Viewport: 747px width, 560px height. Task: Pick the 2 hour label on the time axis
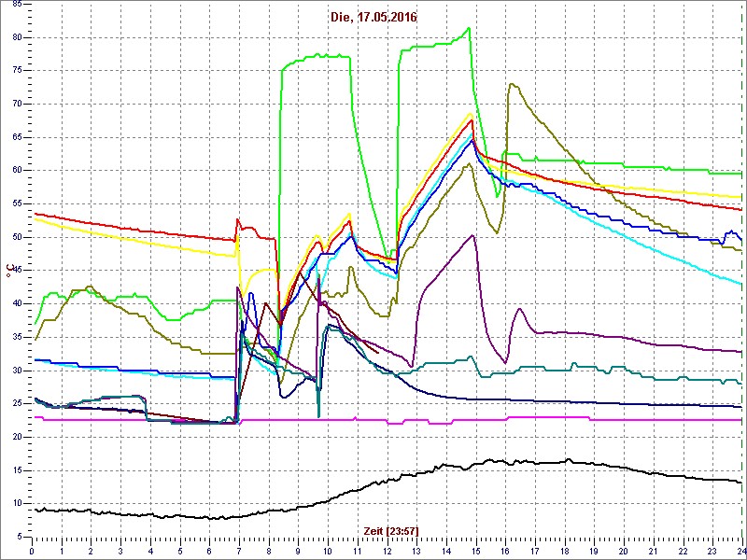click(91, 551)
